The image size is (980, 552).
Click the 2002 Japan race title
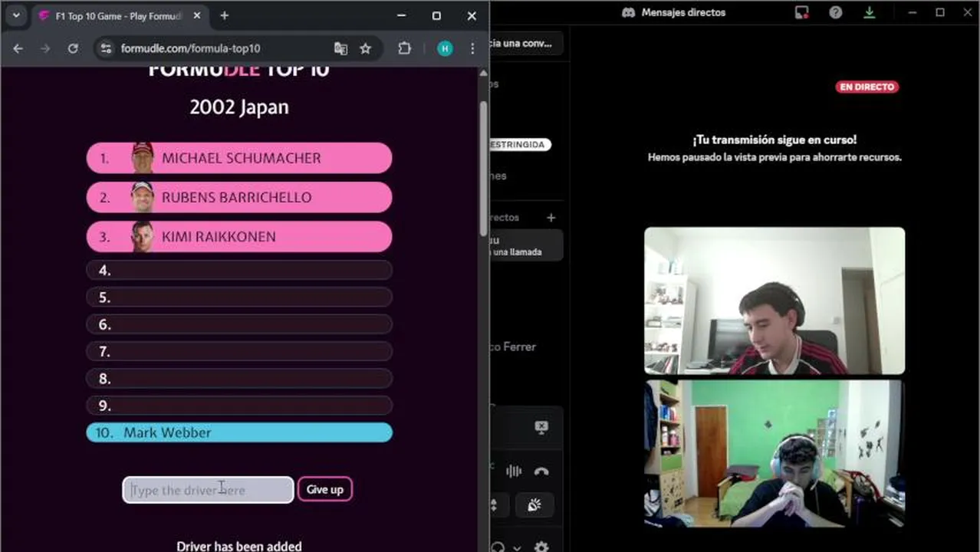pyautogui.click(x=239, y=107)
